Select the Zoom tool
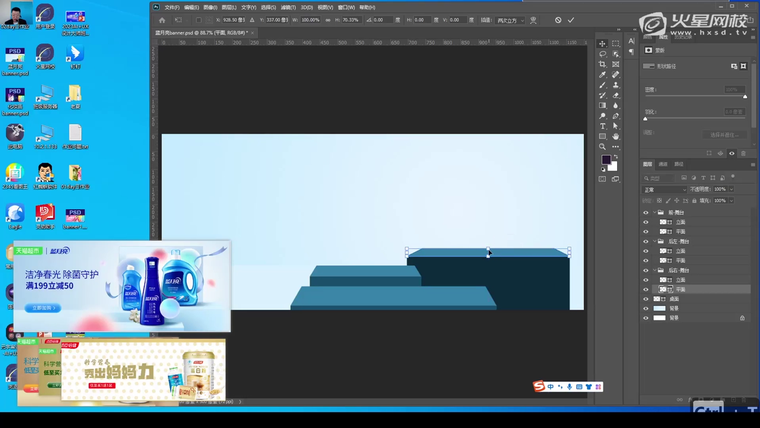760x428 pixels. coord(602,147)
